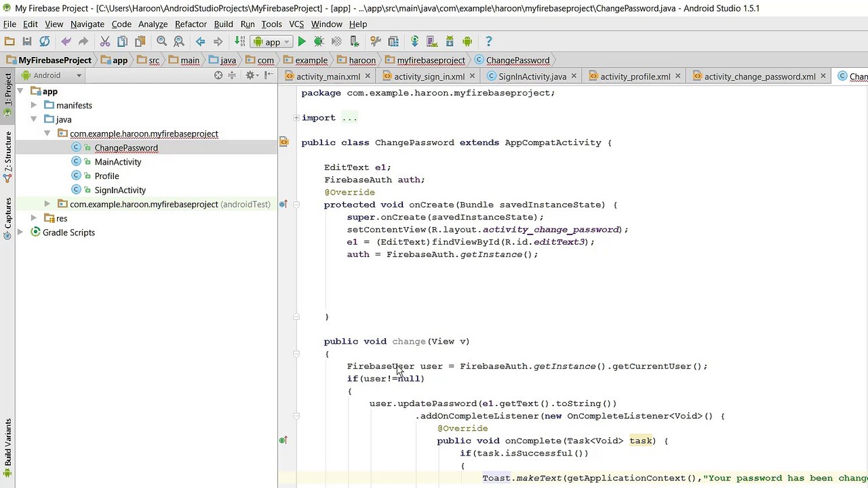Open the Project Structure icon

pyautogui.click(x=393, y=42)
